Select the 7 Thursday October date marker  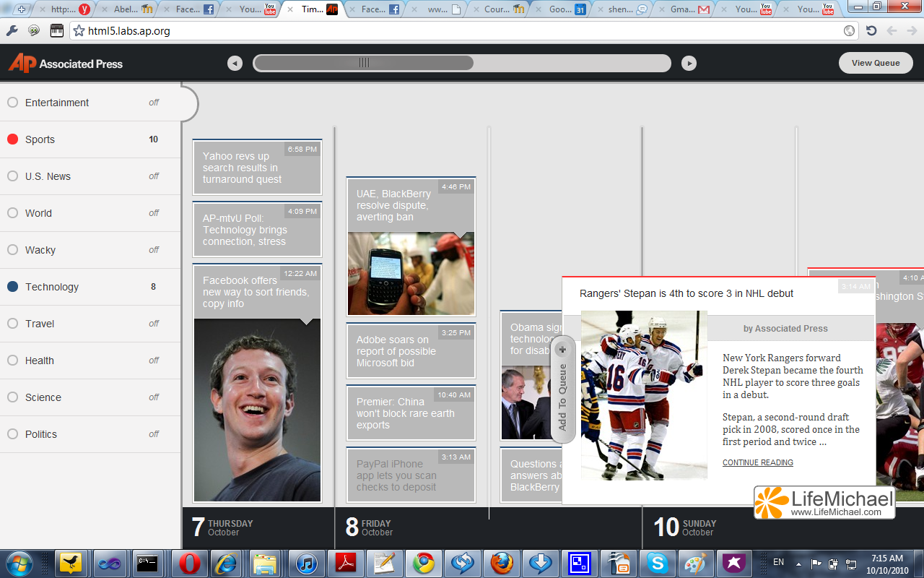coord(222,527)
